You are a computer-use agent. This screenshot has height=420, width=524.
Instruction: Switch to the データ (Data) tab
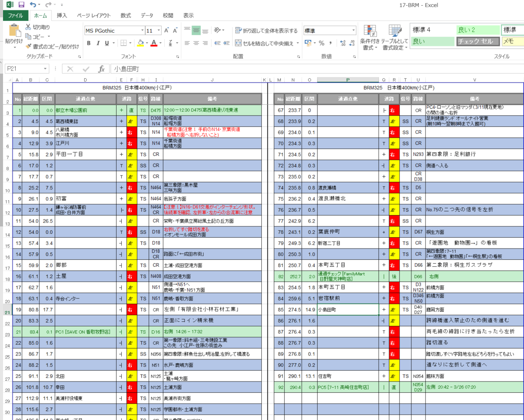[x=147, y=16]
